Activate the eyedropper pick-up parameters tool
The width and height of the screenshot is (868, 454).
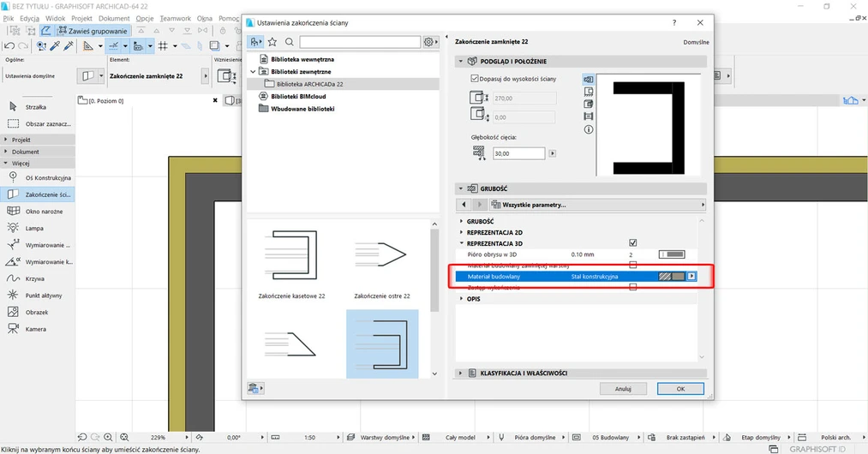click(55, 46)
